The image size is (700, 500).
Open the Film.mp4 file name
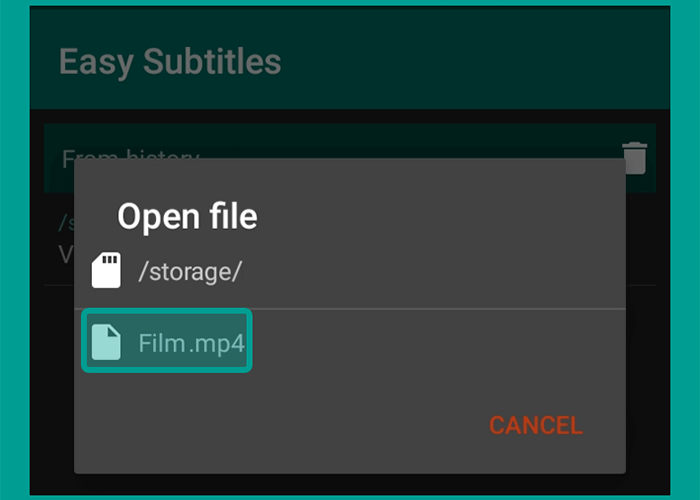(192, 343)
